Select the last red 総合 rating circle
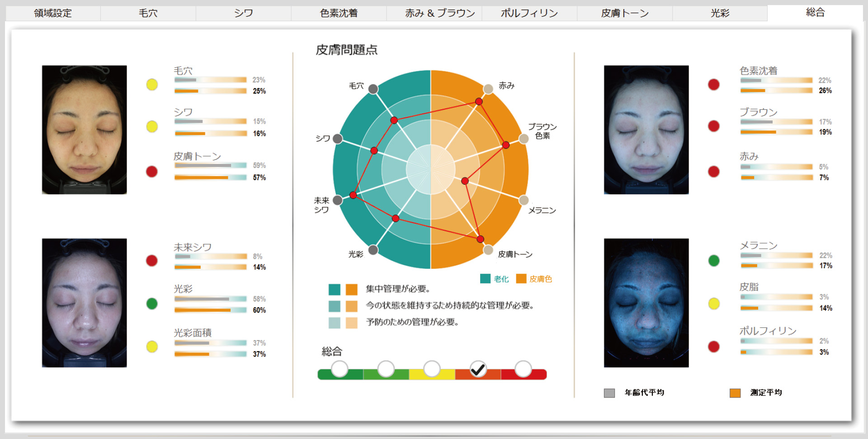The width and height of the screenshot is (868, 439). click(523, 369)
